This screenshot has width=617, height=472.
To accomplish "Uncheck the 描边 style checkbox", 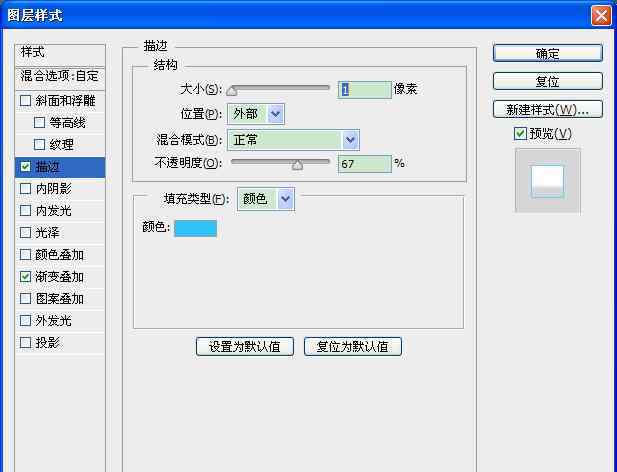I will (x=26, y=167).
